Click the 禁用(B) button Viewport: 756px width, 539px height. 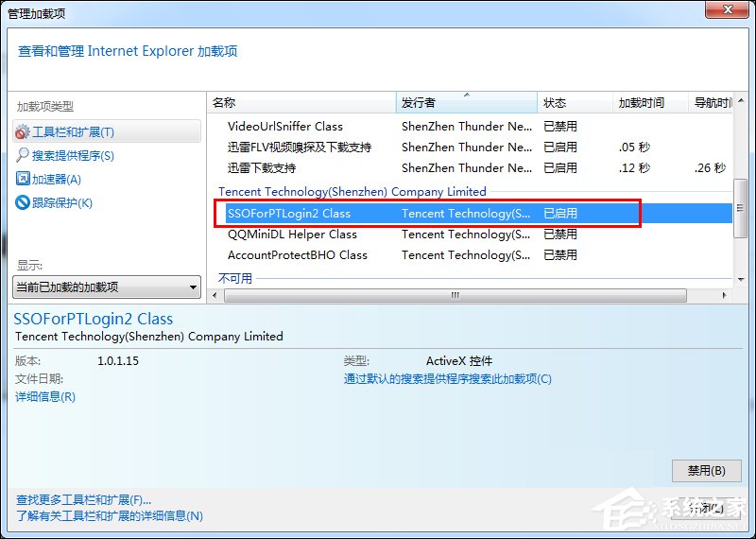[x=706, y=471]
